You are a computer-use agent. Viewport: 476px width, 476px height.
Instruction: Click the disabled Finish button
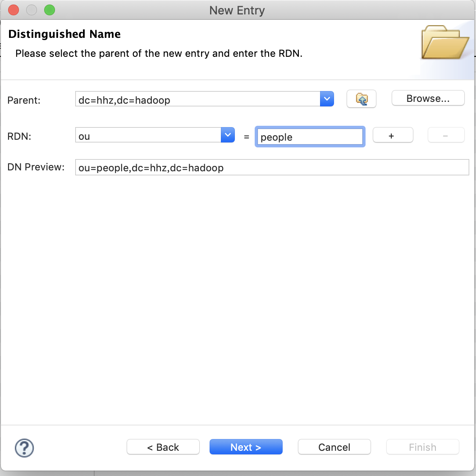[x=422, y=447]
